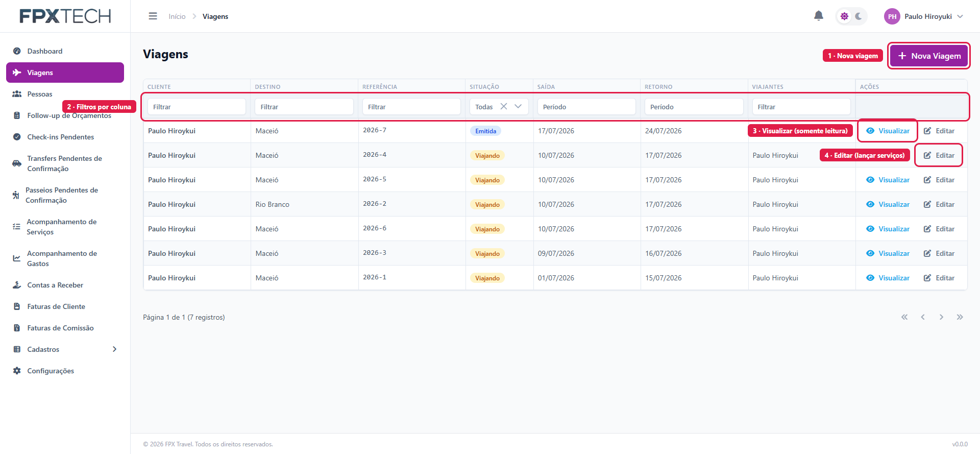This screenshot has height=454, width=980.
Task: Visualizar trip 2026-7
Action: coord(888,131)
